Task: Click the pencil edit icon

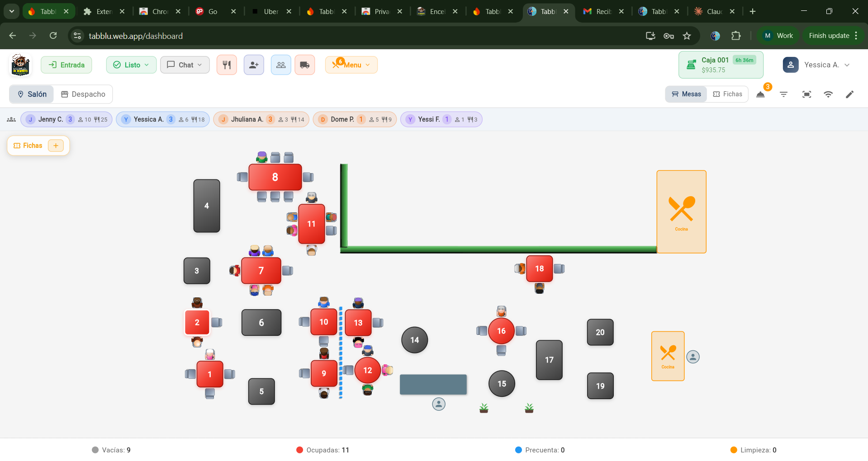Action: tap(850, 94)
